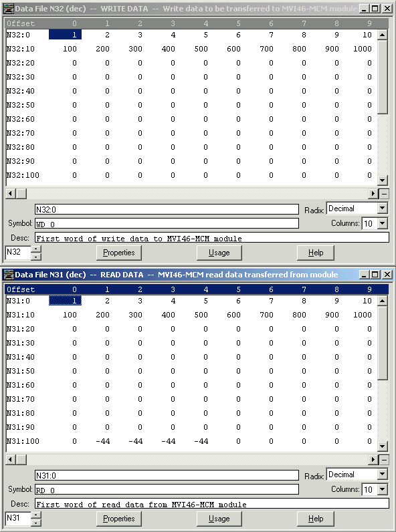This screenshot has height=532, width=396.
Task: Click the minus button beside N32 horizontal scrollbar
Action: (384, 194)
